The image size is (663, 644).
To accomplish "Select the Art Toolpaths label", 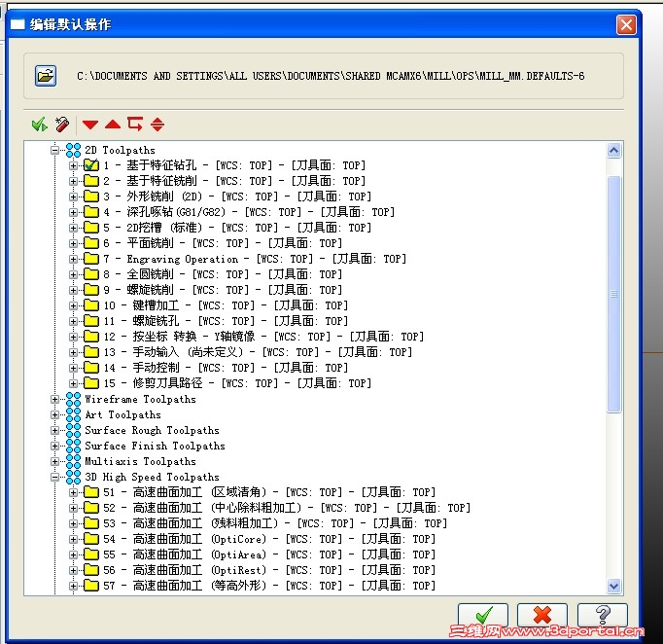I will click(x=122, y=414).
